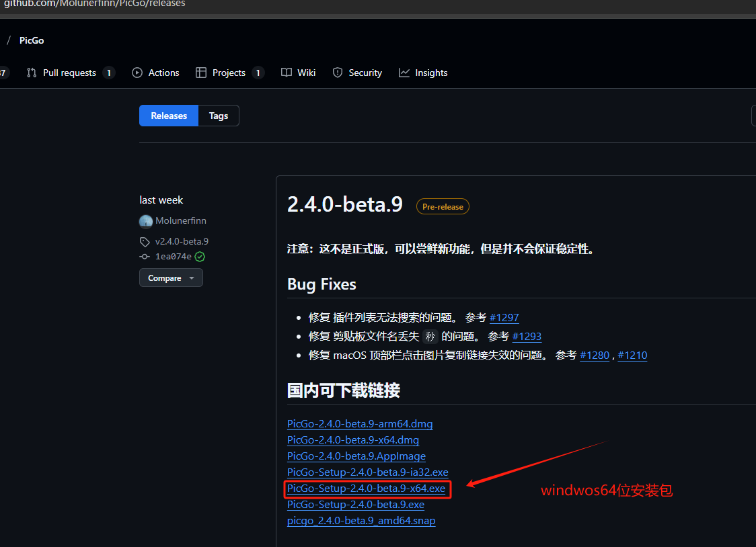The width and height of the screenshot is (756, 547).
Task: Click the Pre-release label
Action: click(x=443, y=206)
